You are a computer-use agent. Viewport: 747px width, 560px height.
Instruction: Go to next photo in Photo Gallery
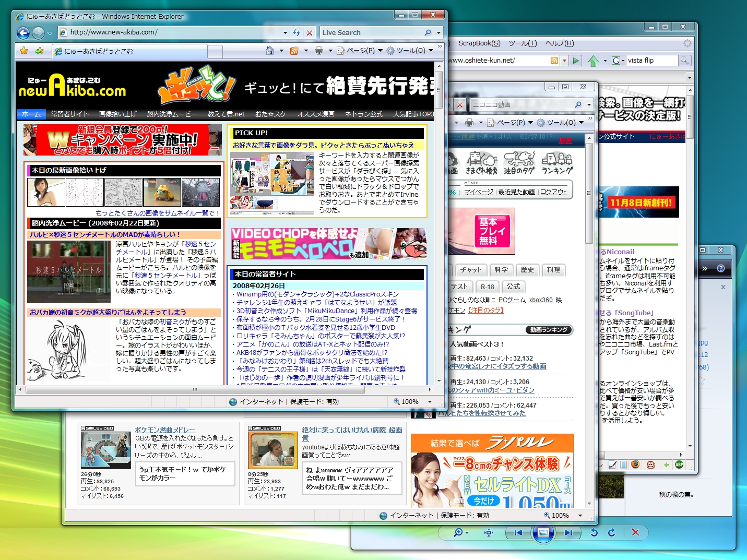tap(568, 532)
